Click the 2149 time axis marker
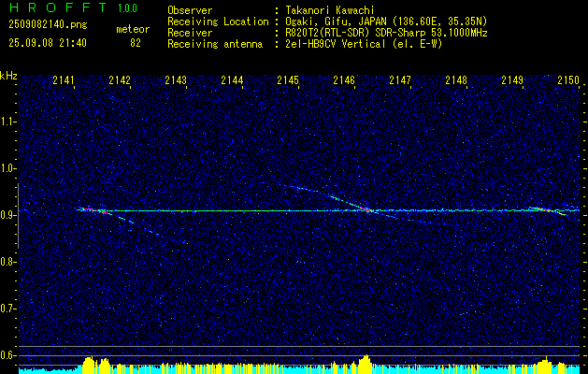 [512, 79]
